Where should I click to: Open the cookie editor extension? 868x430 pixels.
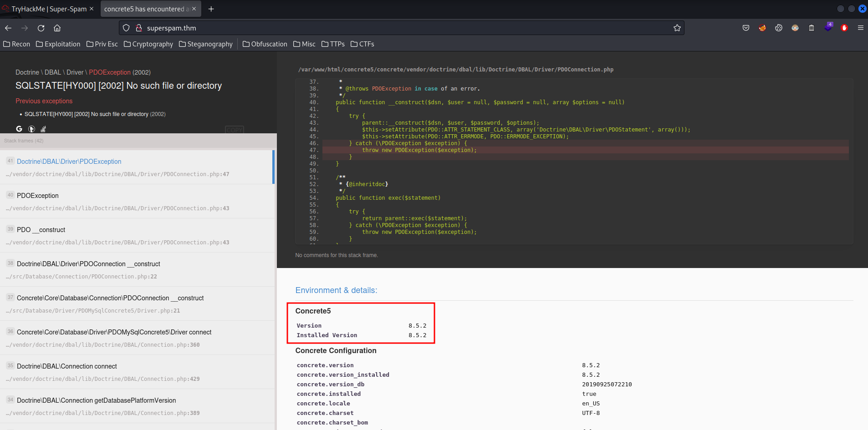click(779, 28)
